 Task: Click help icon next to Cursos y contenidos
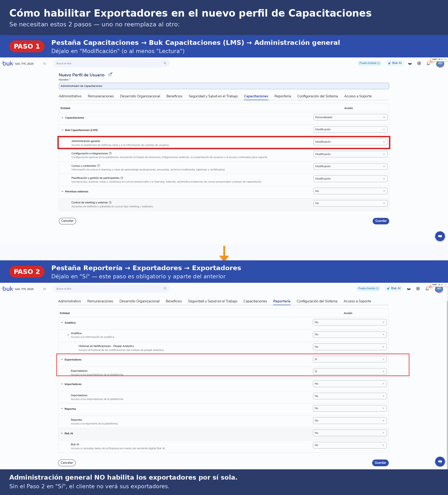99,166
